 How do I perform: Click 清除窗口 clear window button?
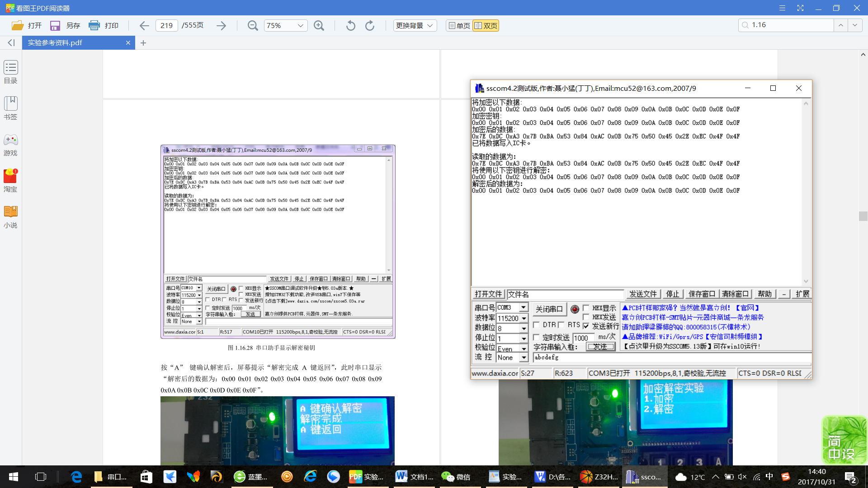(x=736, y=294)
